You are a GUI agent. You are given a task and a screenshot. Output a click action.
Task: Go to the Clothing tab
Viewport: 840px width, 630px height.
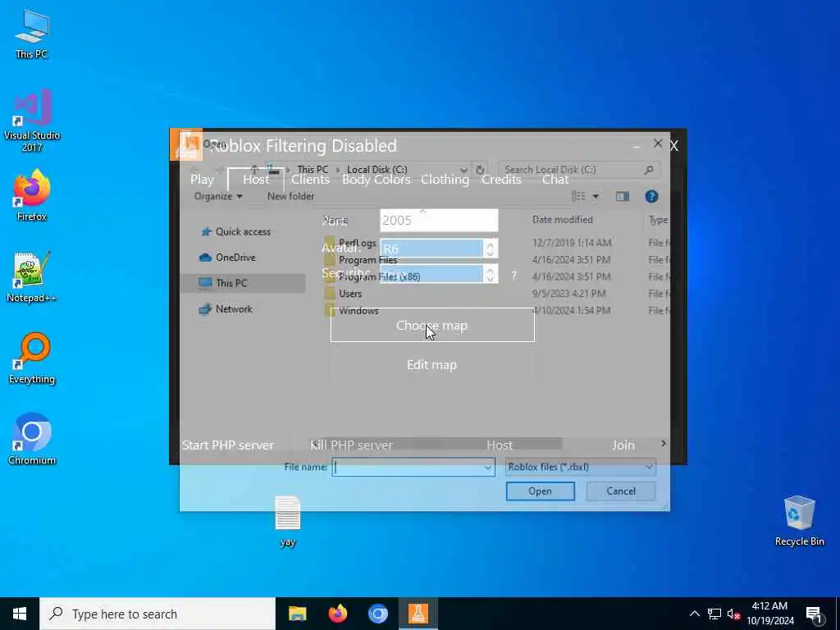pos(445,180)
